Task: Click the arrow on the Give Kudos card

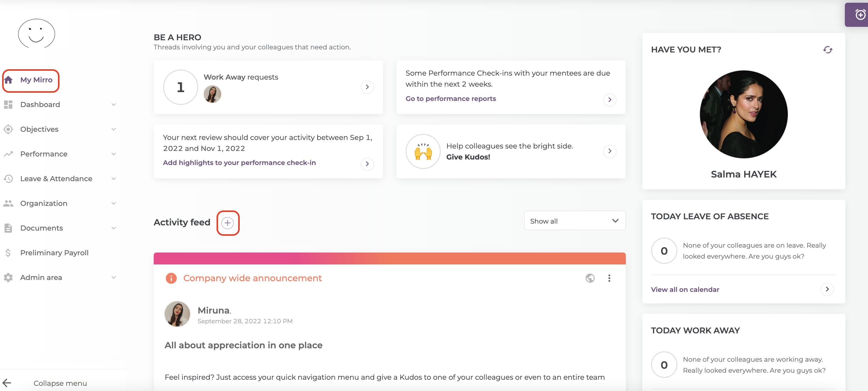Action: point(610,151)
